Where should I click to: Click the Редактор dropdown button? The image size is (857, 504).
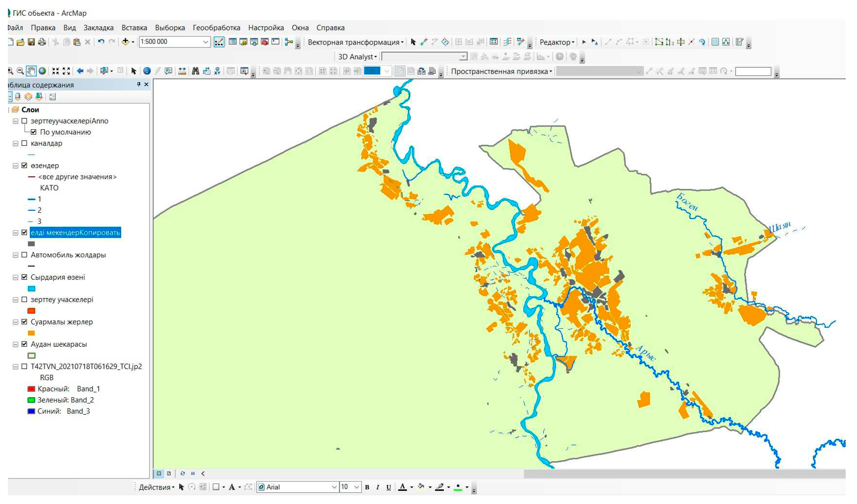coord(557,42)
